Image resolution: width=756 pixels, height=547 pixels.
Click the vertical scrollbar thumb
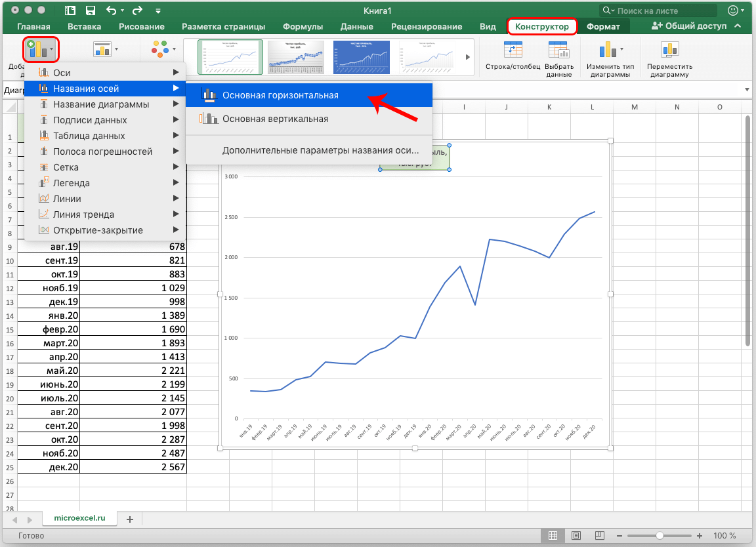point(748,230)
